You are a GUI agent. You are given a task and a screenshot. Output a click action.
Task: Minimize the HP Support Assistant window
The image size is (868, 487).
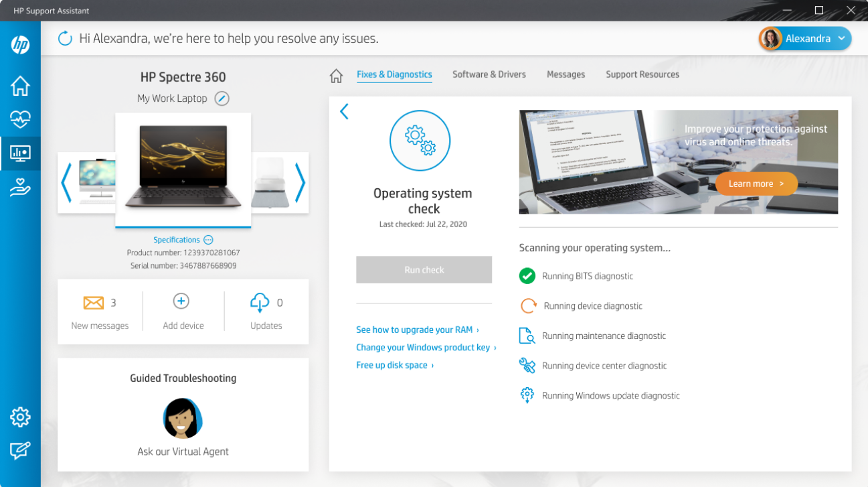(x=787, y=10)
